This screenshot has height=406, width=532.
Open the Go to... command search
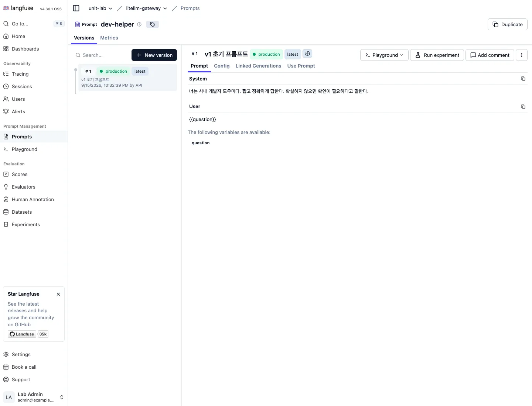pyautogui.click(x=34, y=24)
